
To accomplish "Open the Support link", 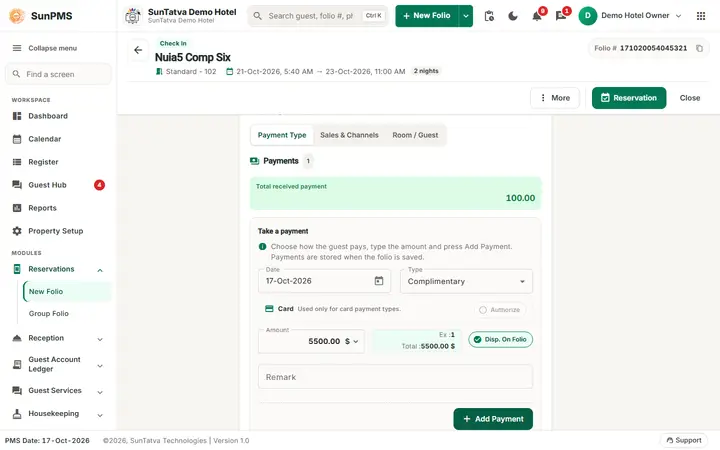I will pos(684,440).
